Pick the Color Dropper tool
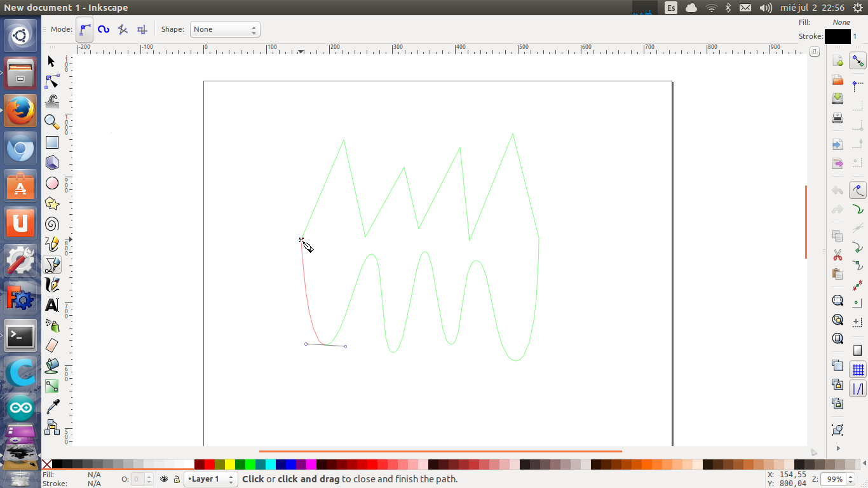Viewport: 868px width, 488px height. tap(52, 407)
